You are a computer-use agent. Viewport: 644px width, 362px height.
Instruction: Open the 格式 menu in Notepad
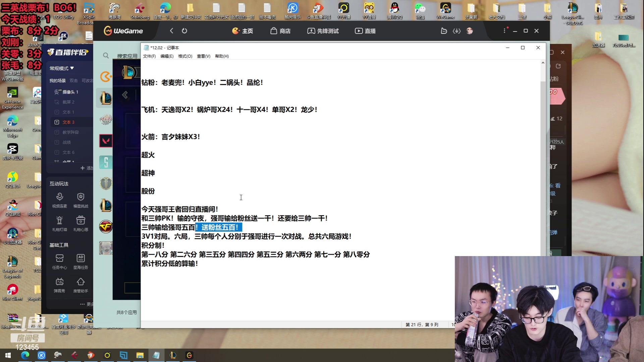185,56
